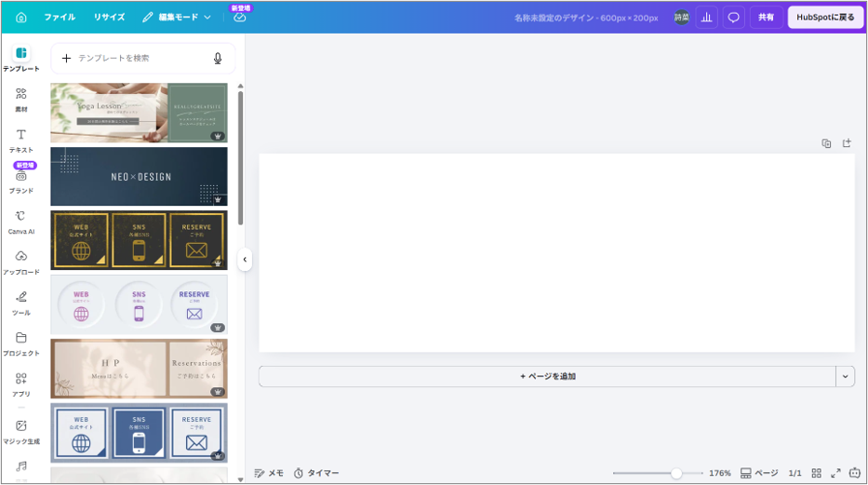Open the プロジェクト folder panel
Viewport: 868px width, 485px height.
21,344
